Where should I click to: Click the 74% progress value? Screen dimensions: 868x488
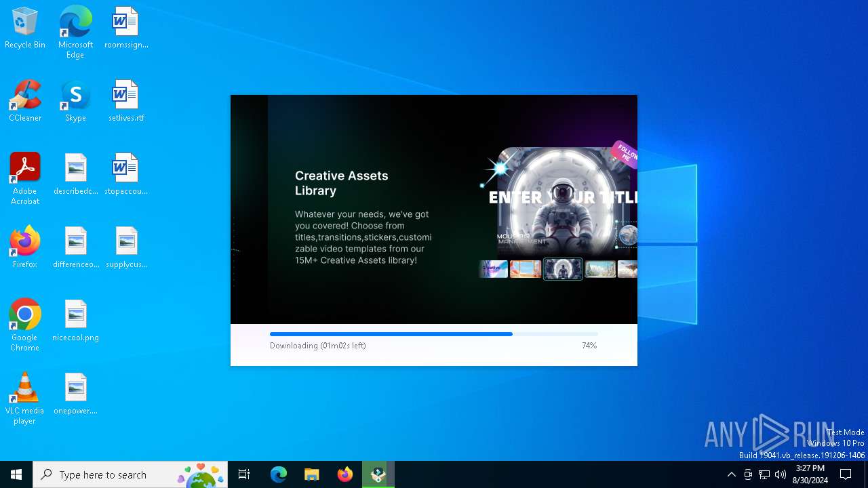tap(589, 346)
